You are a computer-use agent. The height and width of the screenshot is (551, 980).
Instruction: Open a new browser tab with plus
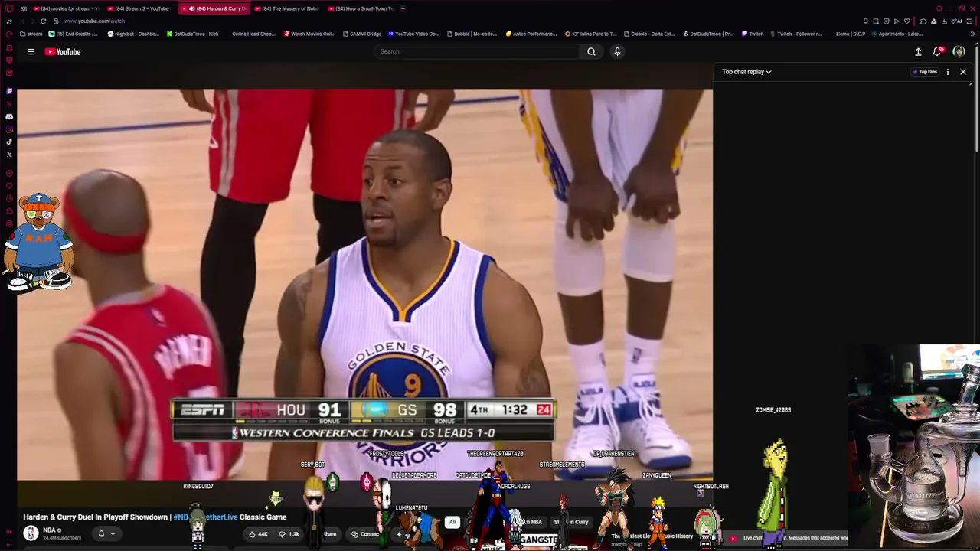pyautogui.click(x=403, y=8)
